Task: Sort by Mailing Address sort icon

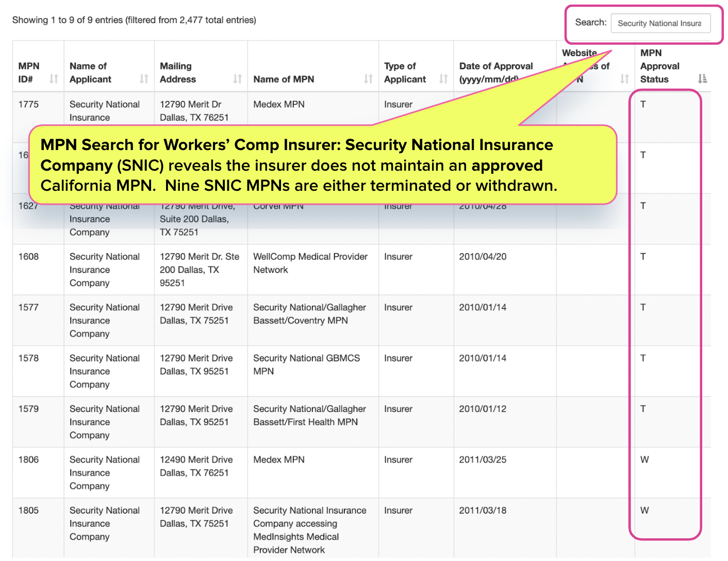Action: [x=237, y=79]
